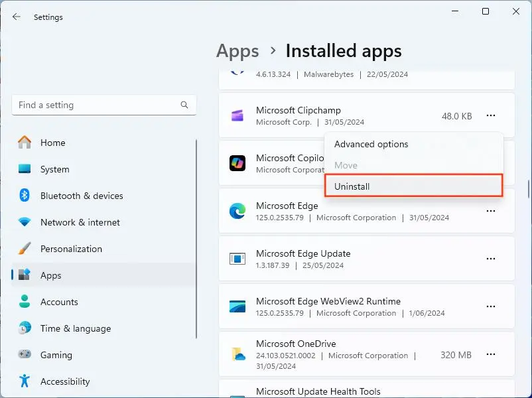This screenshot has width=532, height=398.
Task: Click the Time & language globe icon
Action: pyautogui.click(x=25, y=328)
